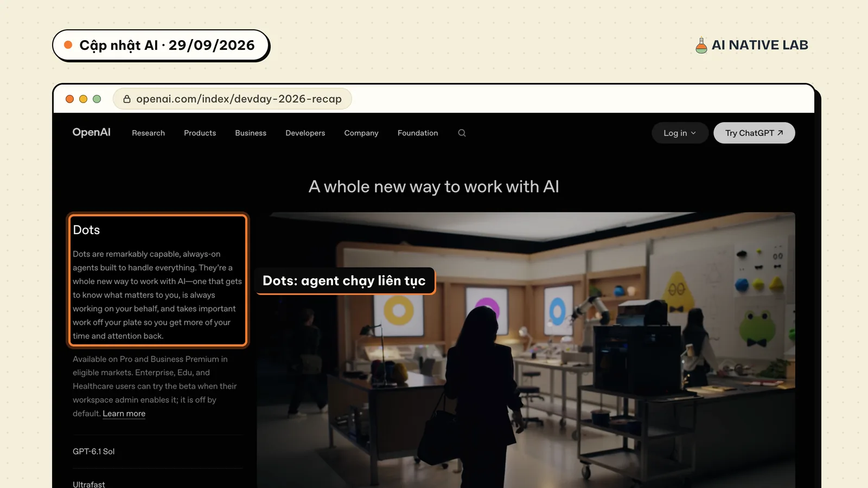868x488 pixels.
Task: Open the Log in dropdown
Action: [680, 133]
